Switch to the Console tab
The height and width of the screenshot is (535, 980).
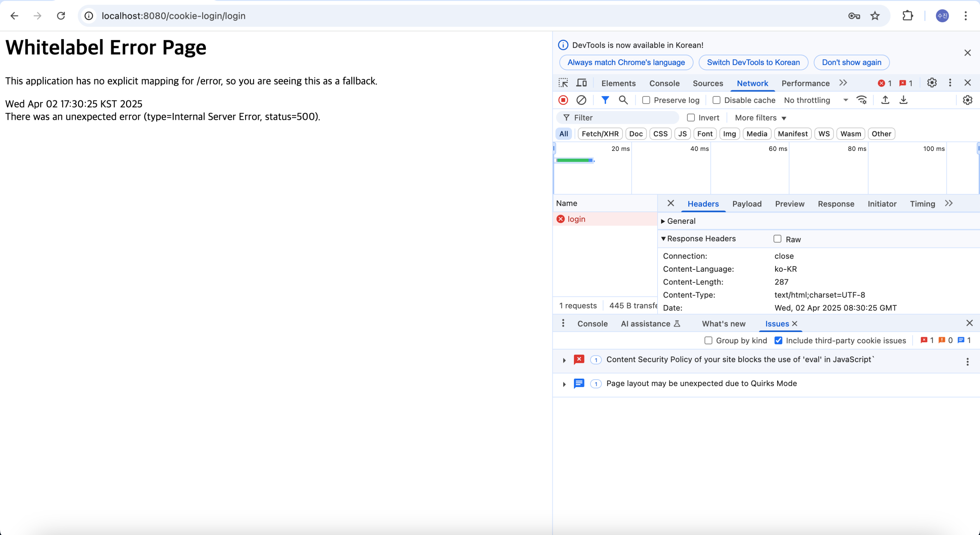pyautogui.click(x=664, y=83)
